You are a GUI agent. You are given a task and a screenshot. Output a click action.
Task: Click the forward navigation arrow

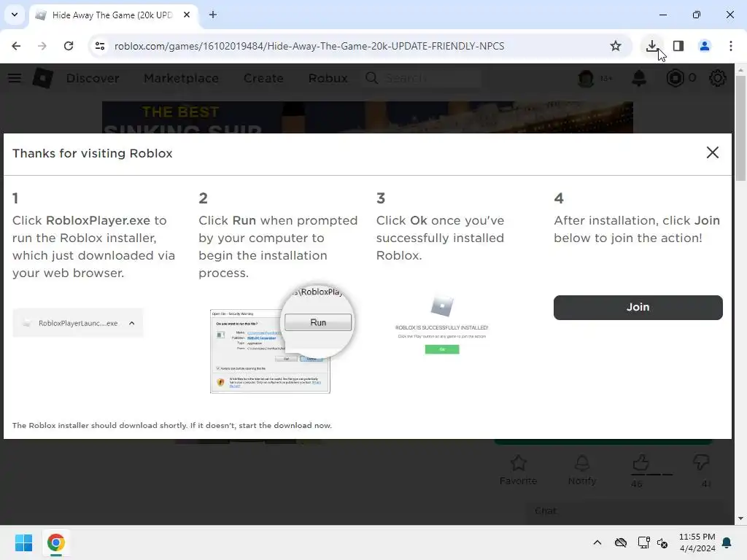[42, 46]
